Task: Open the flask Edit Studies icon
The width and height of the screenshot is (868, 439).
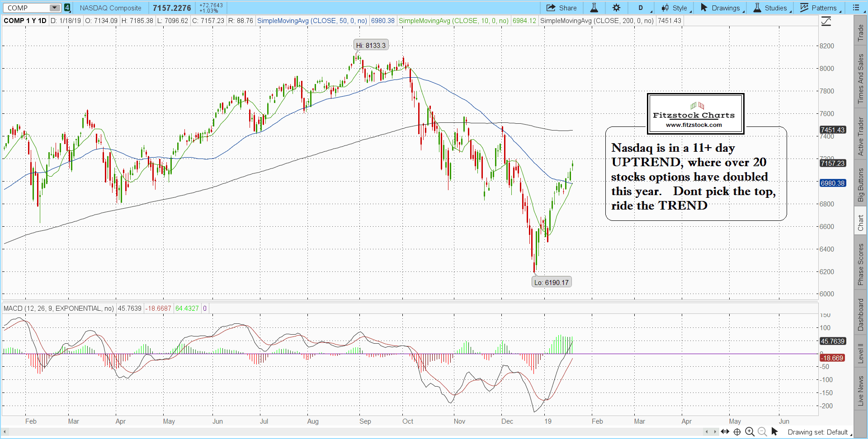Action: [594, 8]
